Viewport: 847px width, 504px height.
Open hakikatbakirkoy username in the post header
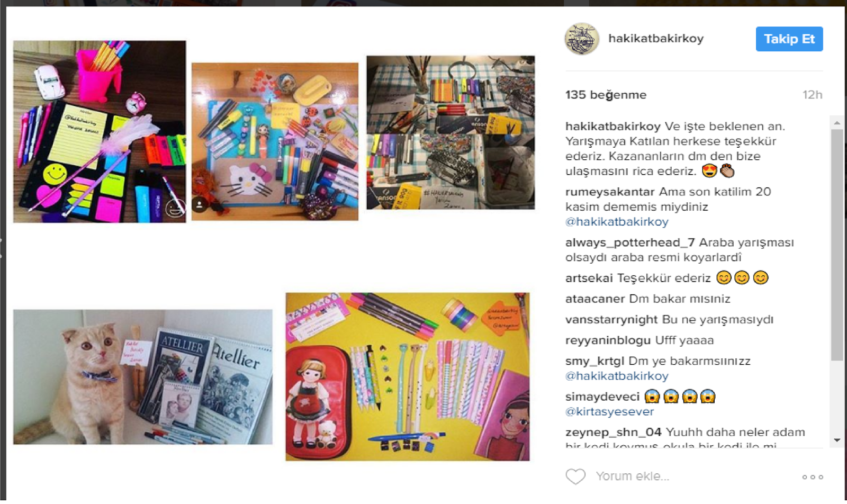click(x=656, y=38)
